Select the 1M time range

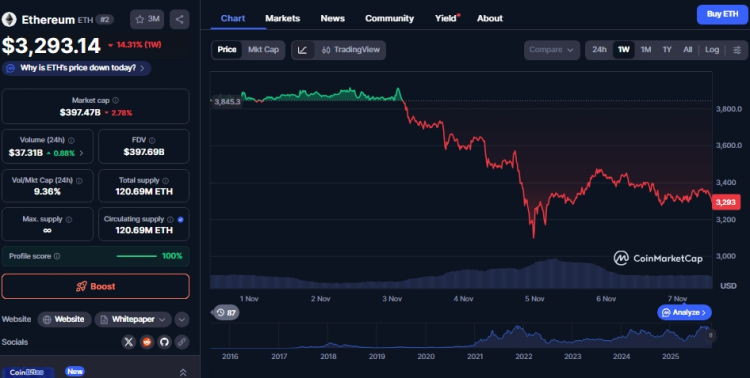tap(646, 50)
